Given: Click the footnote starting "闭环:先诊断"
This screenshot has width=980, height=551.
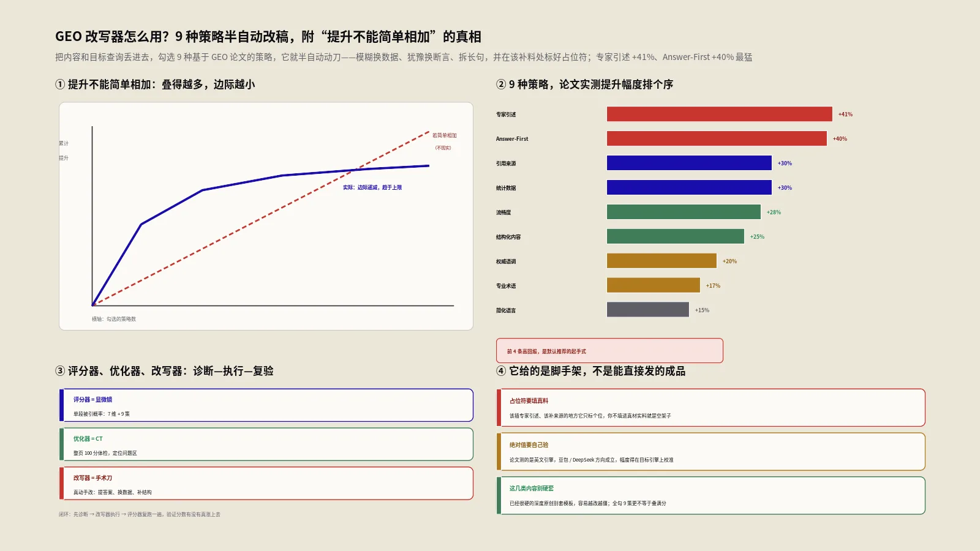Looking at the screenshot, I should click(140, 514).
